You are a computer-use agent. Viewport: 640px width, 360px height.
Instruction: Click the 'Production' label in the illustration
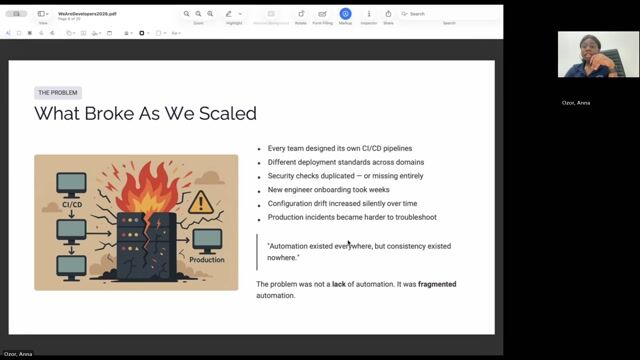(x=207, y=260)
